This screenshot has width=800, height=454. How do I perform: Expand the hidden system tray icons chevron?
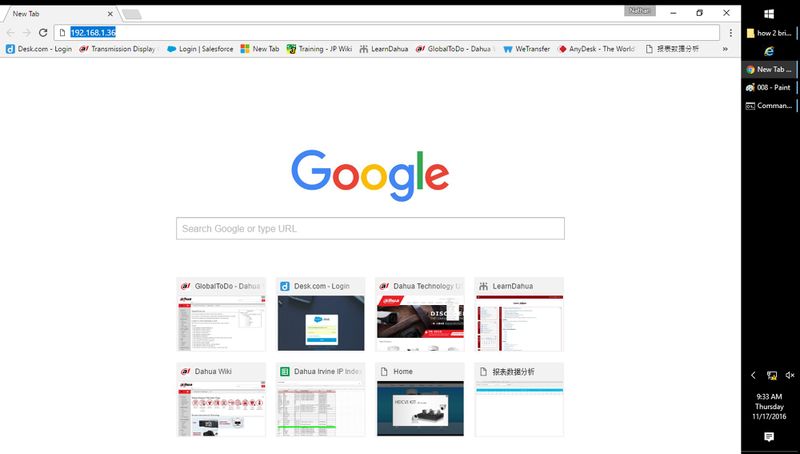coord(753,375)
